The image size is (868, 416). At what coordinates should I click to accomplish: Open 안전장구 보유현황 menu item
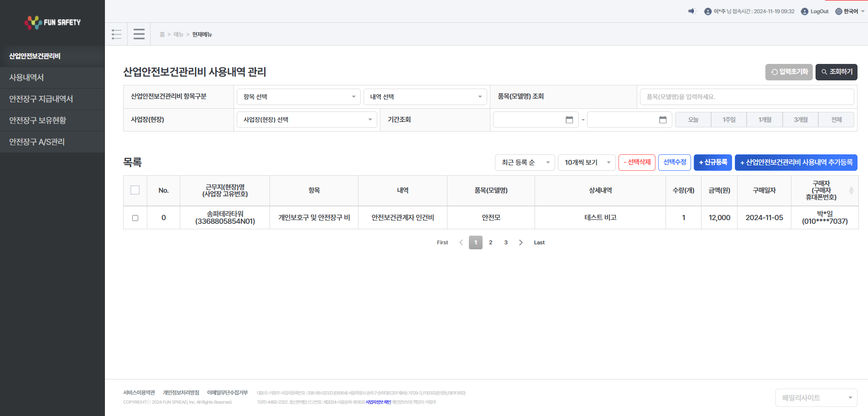(x=52, y=121)
